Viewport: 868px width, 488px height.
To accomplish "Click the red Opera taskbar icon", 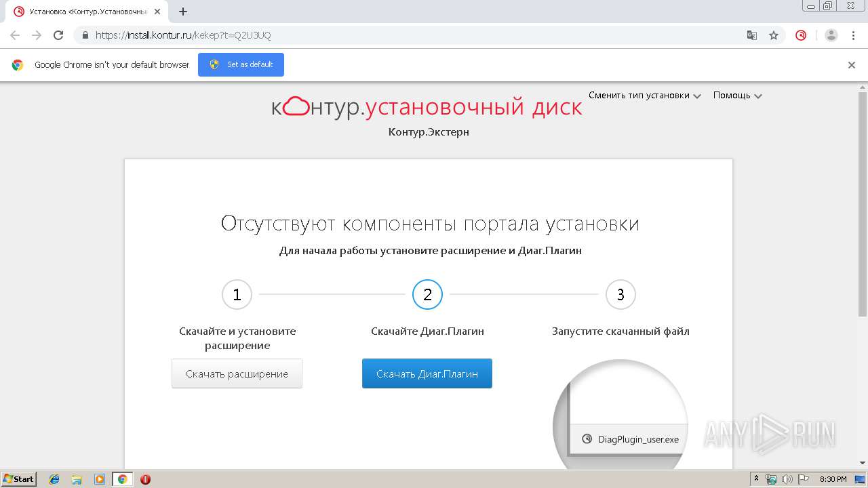I will [x=145, y=479].
